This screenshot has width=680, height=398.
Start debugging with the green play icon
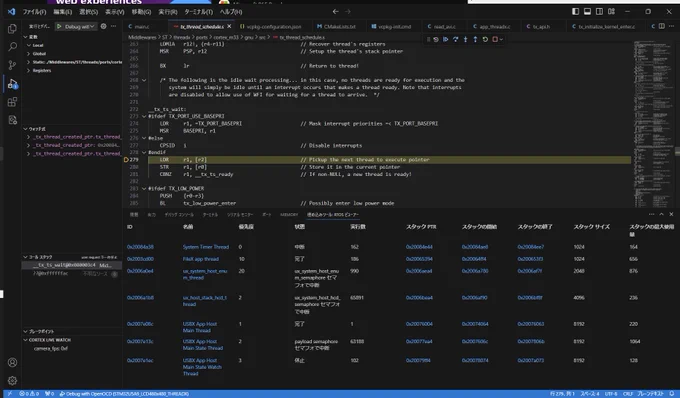[x=59, y=26]
